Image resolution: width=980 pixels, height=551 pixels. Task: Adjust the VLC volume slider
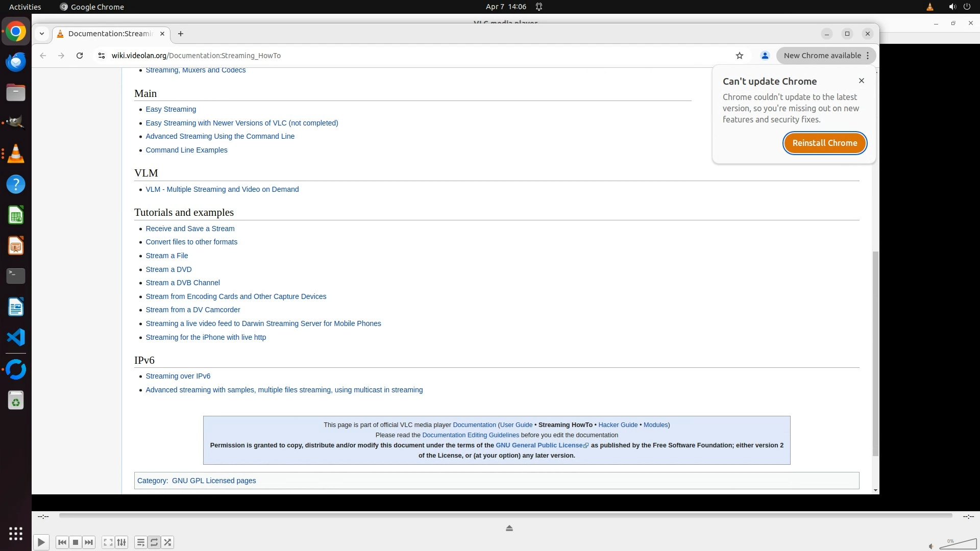(x=958, y=544)
